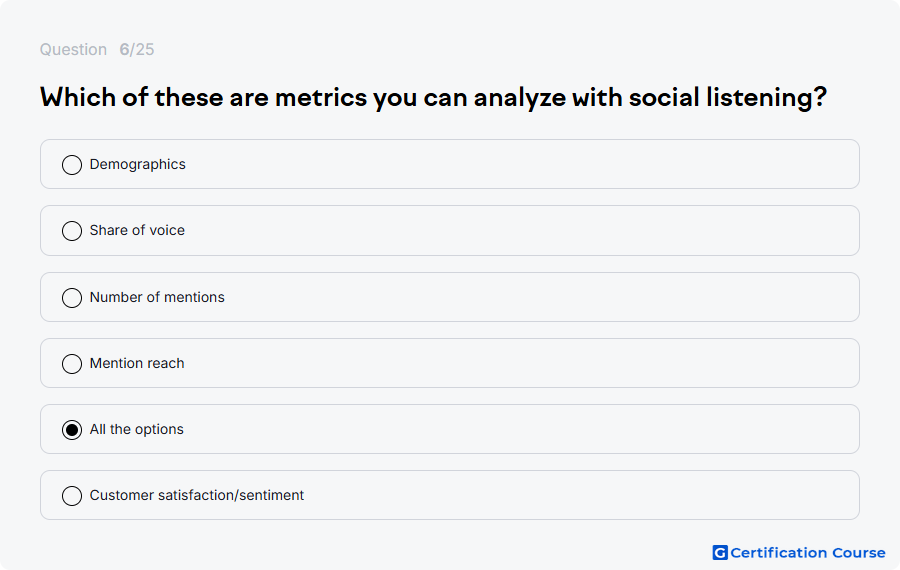Click the Share of voice answer label
The image size is (900, 570).
[x=137, y=230]
